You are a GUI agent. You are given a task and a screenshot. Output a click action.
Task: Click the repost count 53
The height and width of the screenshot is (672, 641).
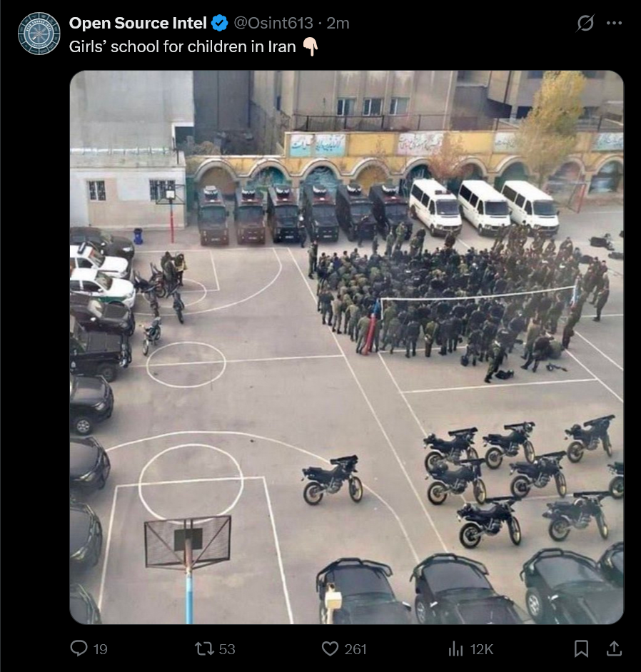point(227,649)
